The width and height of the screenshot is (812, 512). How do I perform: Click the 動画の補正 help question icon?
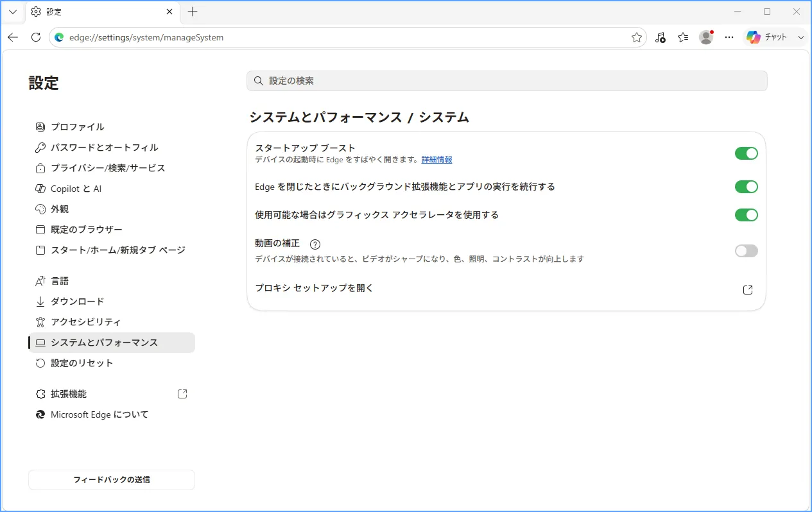[x=315, y=244]
